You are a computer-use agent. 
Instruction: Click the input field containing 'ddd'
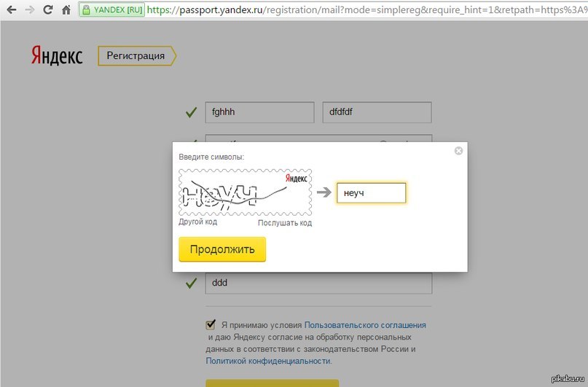318,283
